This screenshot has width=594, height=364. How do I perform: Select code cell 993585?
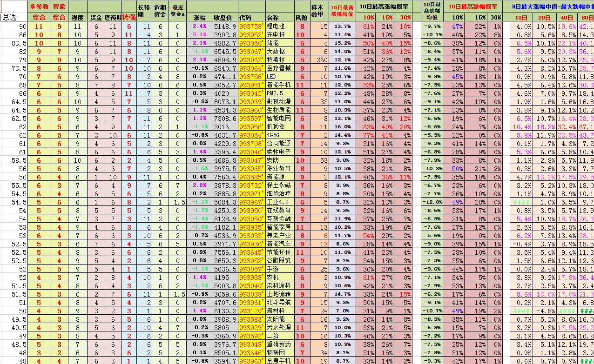coord(252,177)
